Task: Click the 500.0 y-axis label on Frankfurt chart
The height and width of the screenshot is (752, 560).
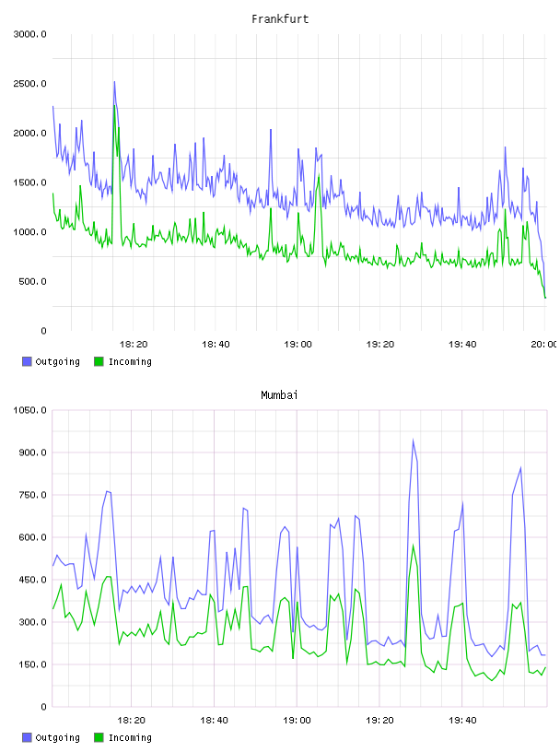Action: (x=32, y=281)
